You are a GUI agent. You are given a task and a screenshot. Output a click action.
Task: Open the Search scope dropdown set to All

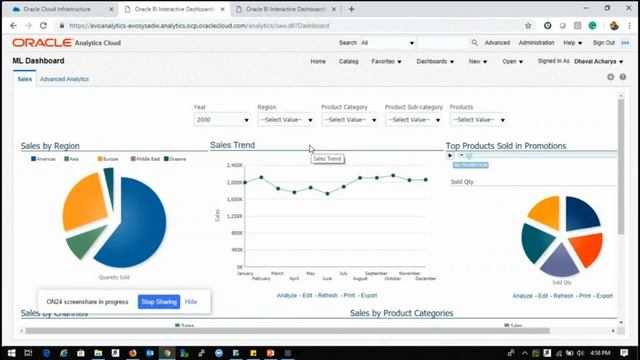[387, 43]
